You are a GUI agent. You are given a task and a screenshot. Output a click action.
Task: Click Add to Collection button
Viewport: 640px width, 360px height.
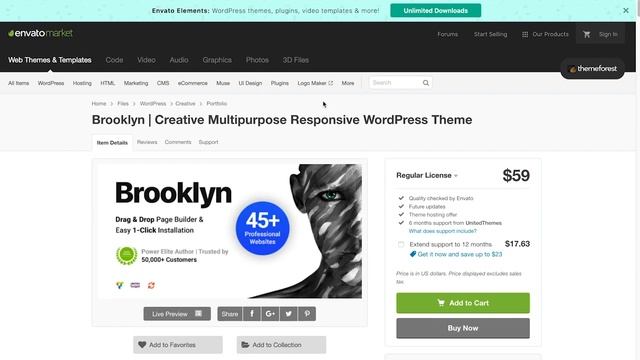tap(281, 345)
